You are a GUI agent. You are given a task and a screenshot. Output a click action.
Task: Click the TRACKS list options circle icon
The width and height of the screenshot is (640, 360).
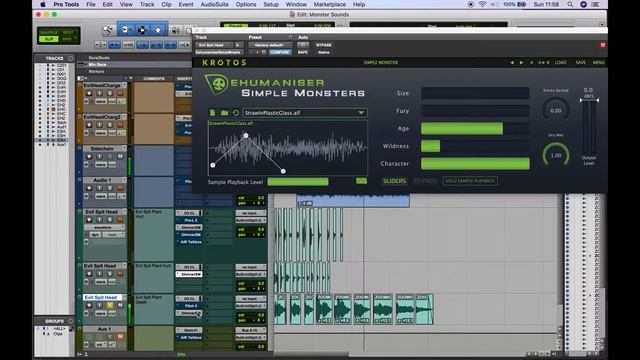(70, 58)
